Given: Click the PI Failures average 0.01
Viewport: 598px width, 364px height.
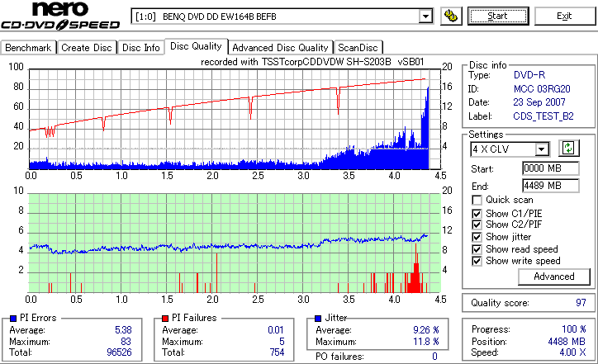Looking at the screenshot, I should [x=276, y=330].
